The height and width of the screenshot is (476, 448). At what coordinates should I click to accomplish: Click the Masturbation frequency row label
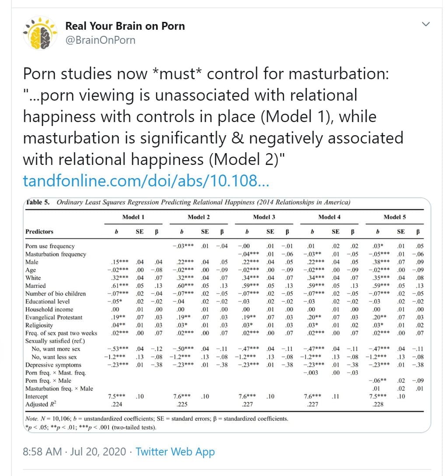(x=56, y=254)
